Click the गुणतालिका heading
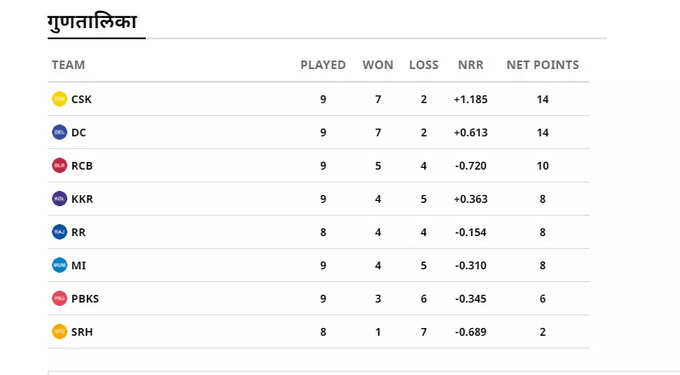 (x=92, y=22)
